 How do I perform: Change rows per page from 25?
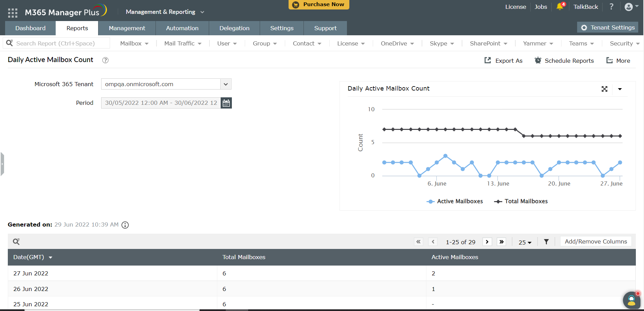tap(525, 242)
